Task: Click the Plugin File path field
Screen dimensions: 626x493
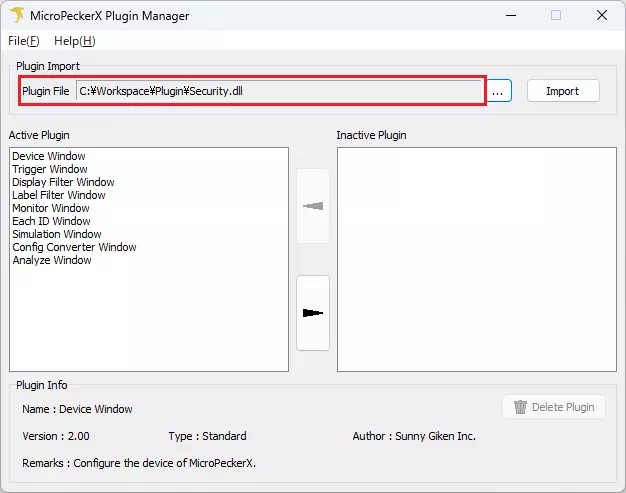Action: [279, 91]
